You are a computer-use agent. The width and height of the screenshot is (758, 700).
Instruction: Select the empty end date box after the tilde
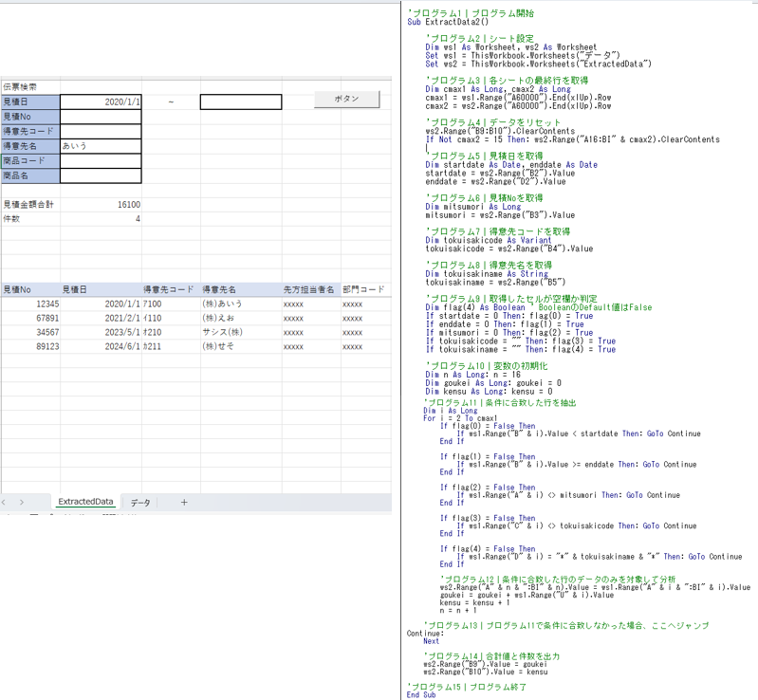coord(241,102)
